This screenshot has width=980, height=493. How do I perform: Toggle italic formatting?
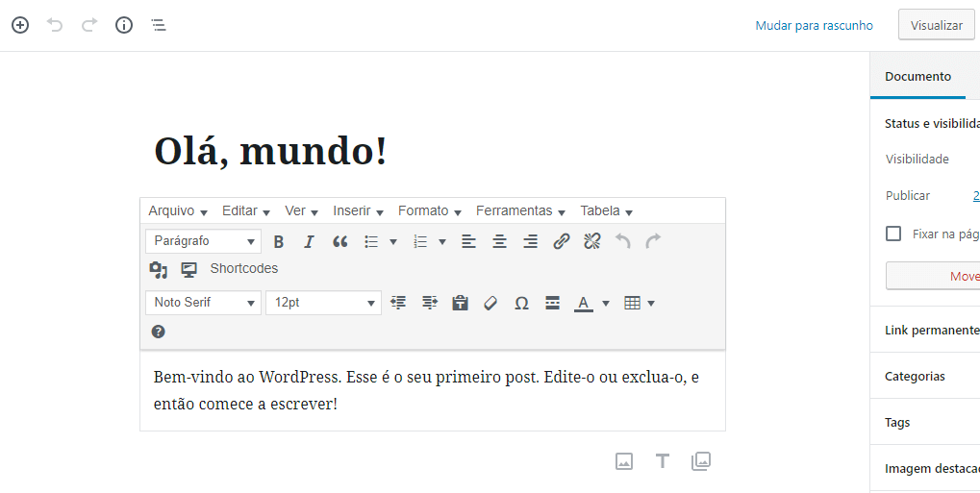309,242
